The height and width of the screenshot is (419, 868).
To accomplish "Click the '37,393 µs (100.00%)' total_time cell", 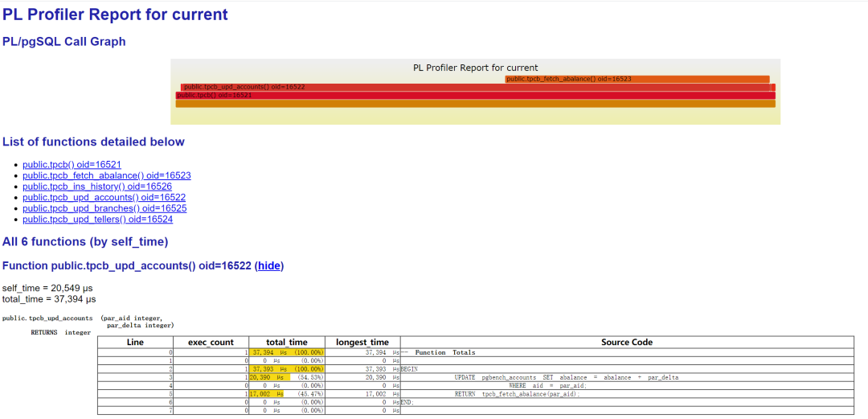I will click(287, 369).
